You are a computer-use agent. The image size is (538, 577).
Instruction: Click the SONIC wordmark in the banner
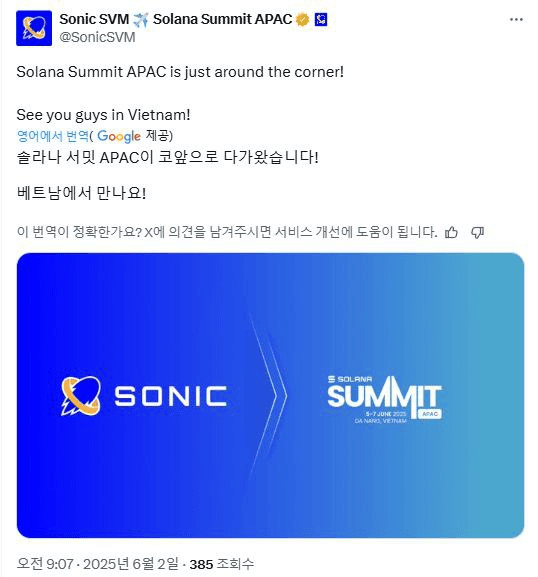pyautogui.click(x=171, y=396)
